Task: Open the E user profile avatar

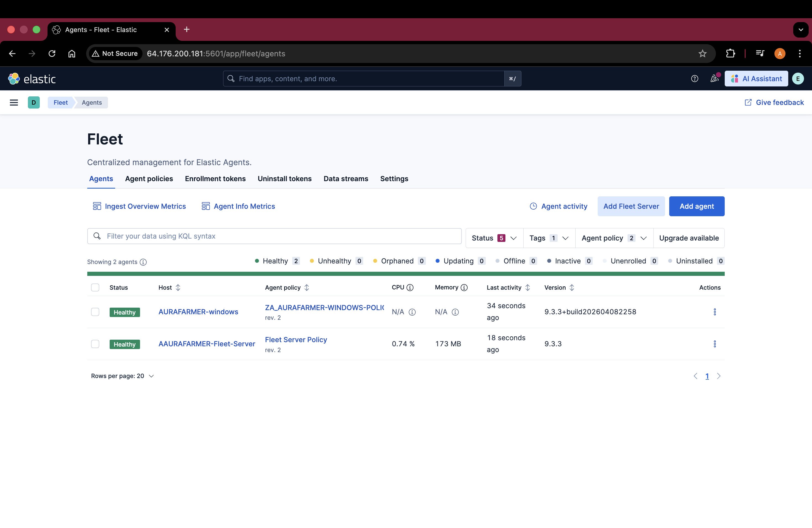Action: [798, 79]
